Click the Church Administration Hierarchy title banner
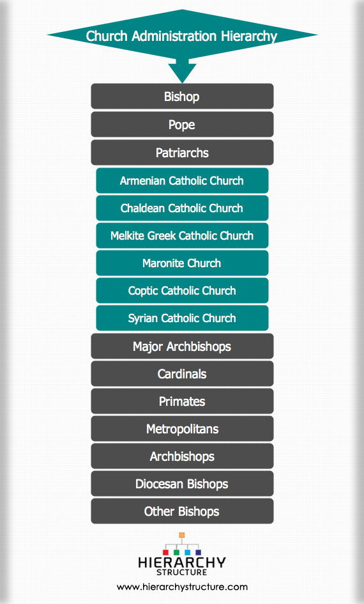The height and width of the screenshot is (604, 364). [182, 35]
